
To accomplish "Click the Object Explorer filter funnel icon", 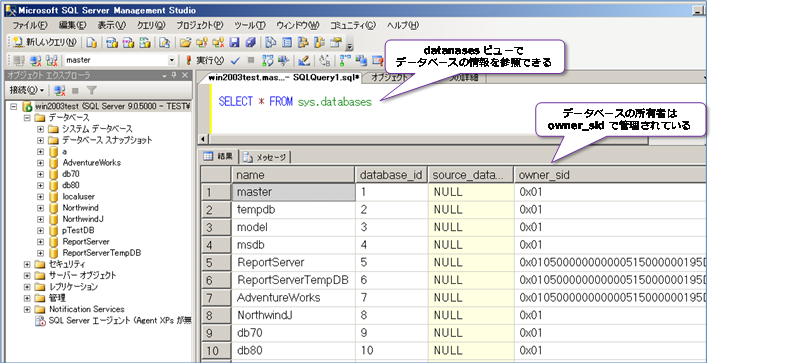I will (x=91, y=90).
